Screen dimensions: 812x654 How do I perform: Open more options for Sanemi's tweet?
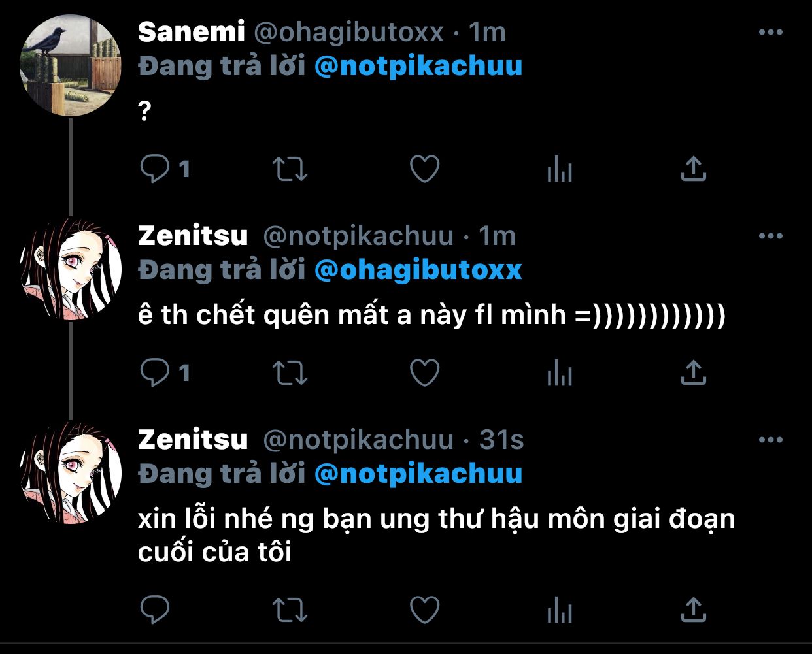pos(770,32)
